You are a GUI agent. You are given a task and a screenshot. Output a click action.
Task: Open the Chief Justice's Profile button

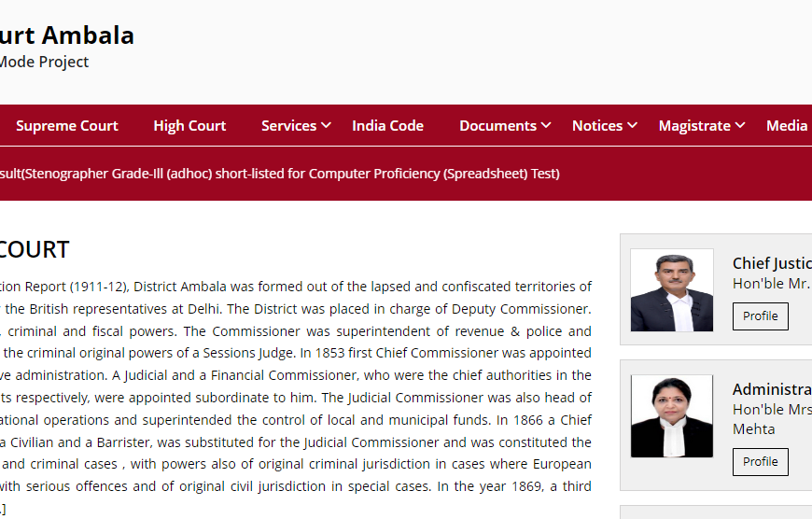[760, 316]
